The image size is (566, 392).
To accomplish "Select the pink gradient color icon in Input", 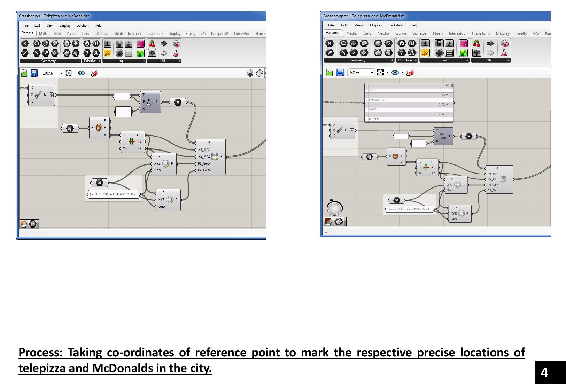I will [140, 44].
